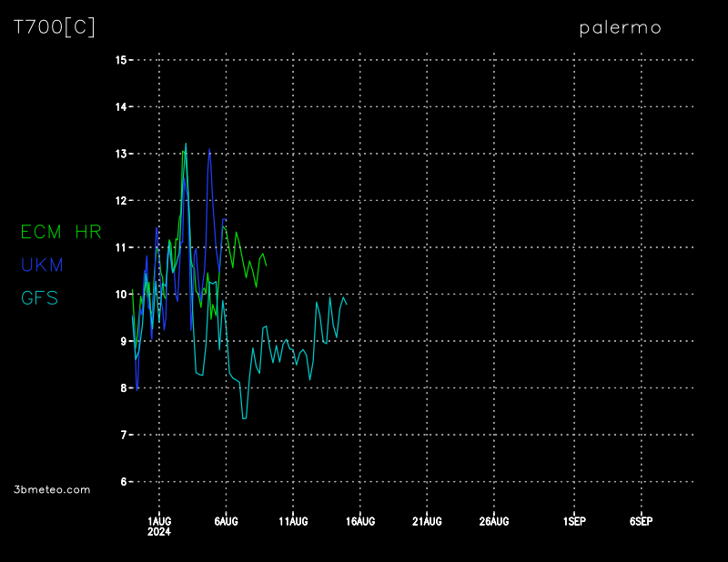Select the UKM legend entry

(42, 265)
